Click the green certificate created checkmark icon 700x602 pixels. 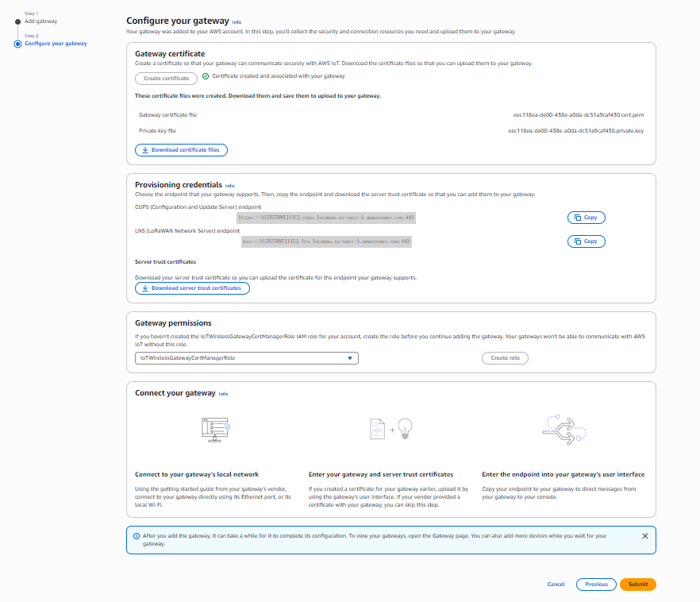click(206, 76)
